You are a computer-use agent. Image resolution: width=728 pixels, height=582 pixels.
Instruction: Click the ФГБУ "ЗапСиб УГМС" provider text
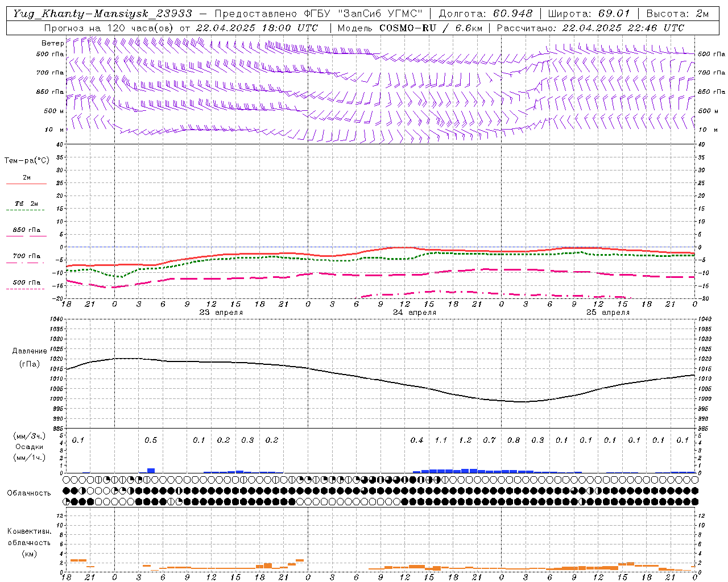365,13
